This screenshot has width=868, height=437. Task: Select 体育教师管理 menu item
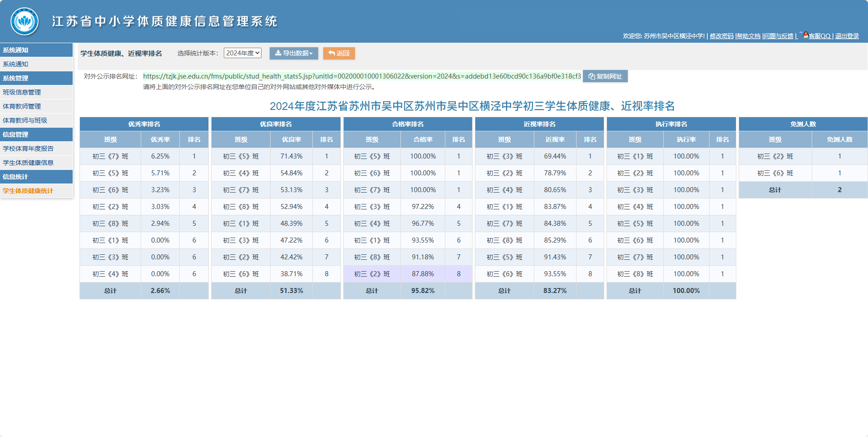tap(36, 106)
